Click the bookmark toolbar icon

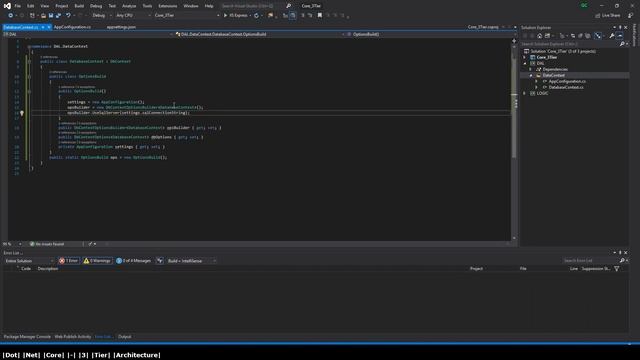320,16
